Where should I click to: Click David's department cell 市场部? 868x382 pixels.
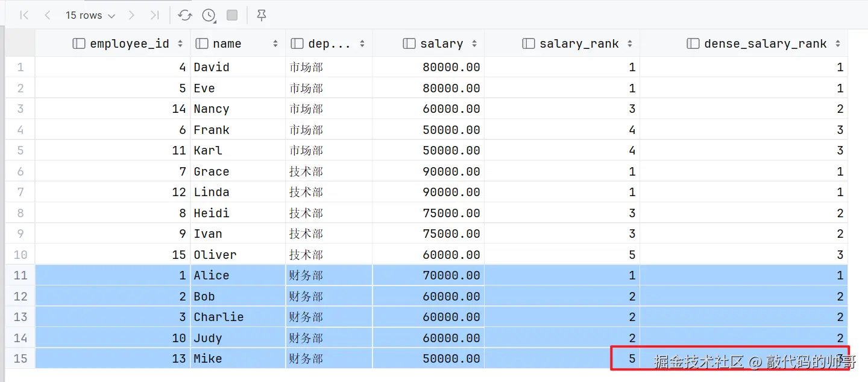tap(329, 67)
